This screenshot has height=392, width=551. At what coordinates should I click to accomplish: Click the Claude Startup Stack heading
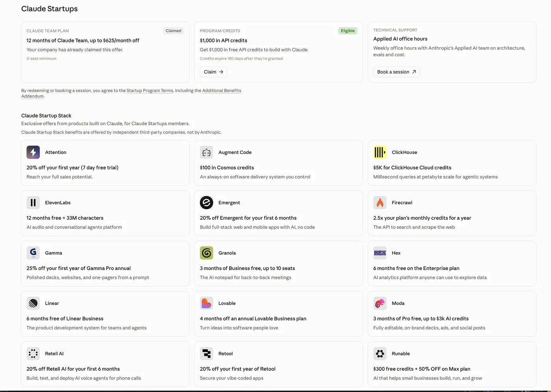click(46, 116)
